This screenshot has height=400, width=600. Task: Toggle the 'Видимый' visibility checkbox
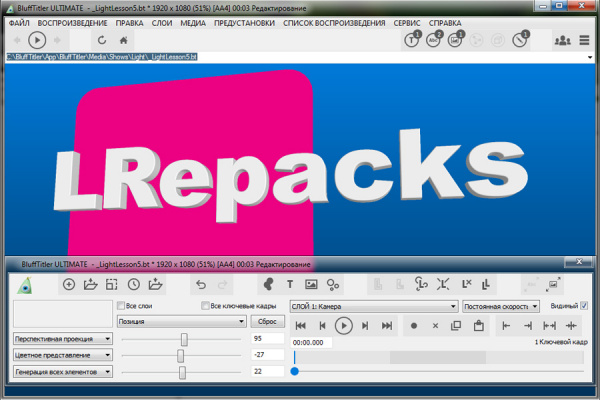tap(584, 306)
